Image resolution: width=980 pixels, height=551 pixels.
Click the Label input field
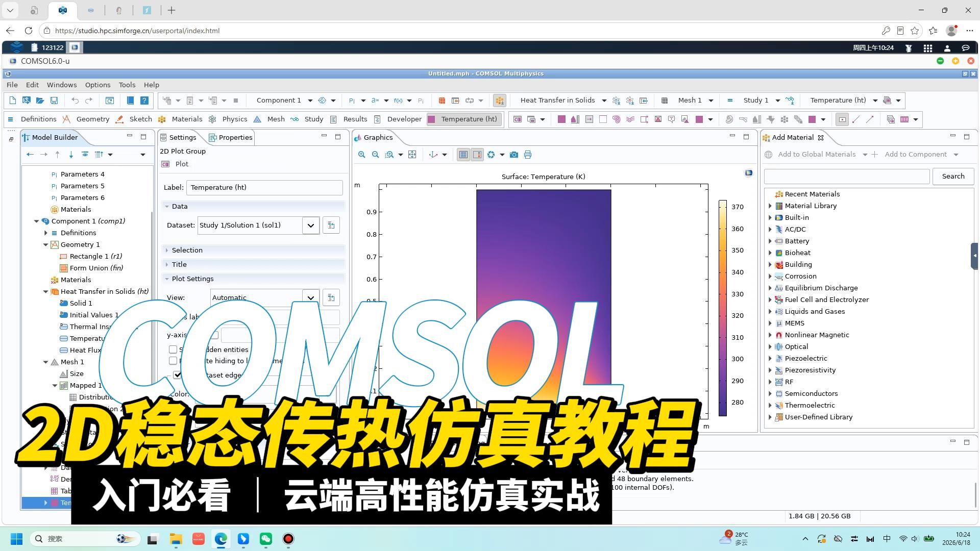[264, 187]
